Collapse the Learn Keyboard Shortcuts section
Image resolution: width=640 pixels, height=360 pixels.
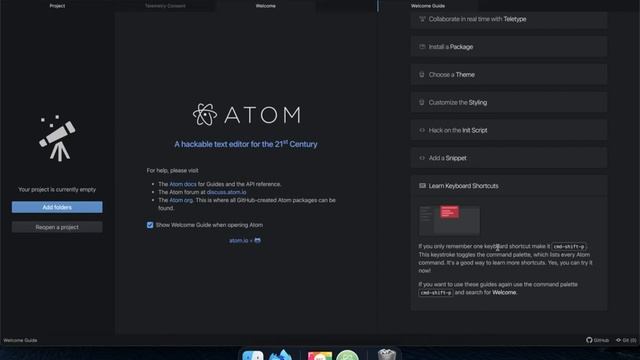pos(509,186)
